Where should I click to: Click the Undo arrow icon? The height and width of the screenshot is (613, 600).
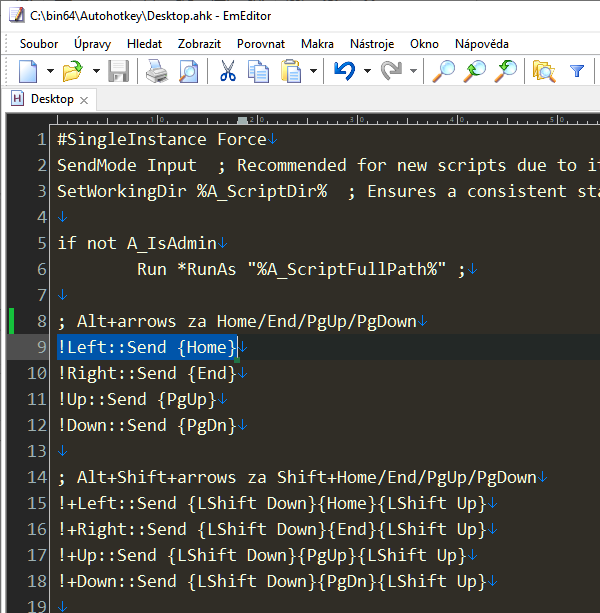(345, 71)
